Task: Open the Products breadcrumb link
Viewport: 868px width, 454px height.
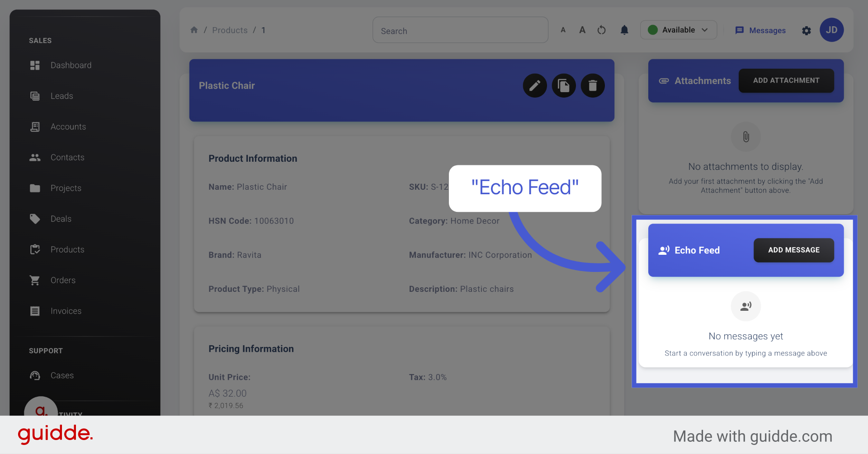Action: coord(230,30)
